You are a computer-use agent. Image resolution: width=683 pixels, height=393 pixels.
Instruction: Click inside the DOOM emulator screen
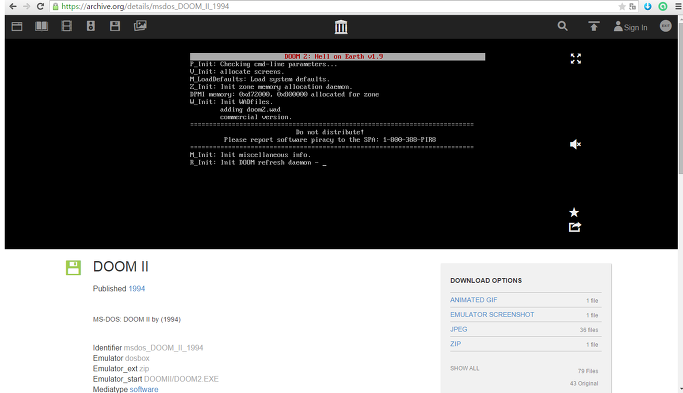pos(337,144)
